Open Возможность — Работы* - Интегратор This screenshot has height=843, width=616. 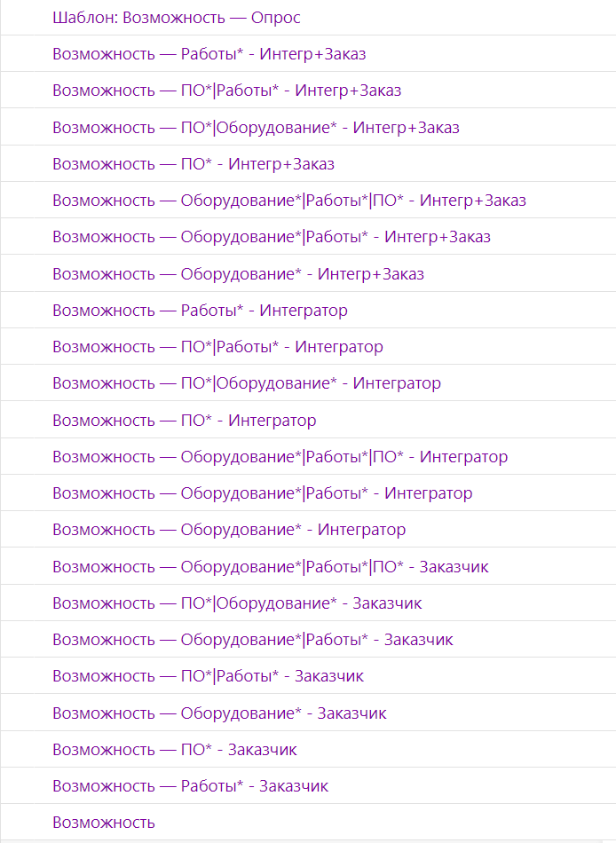click(x=200, y=311)
